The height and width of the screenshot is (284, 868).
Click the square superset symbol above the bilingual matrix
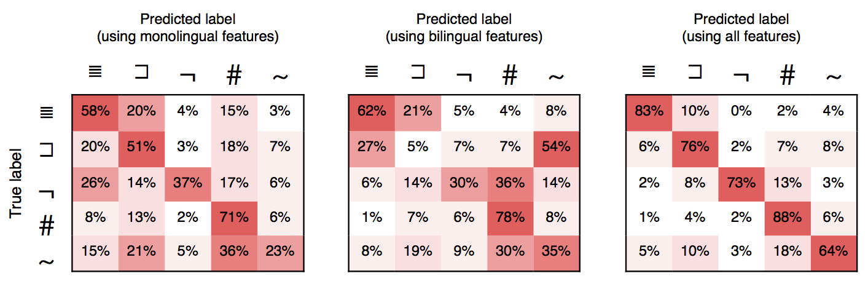(x=418, y=72)
